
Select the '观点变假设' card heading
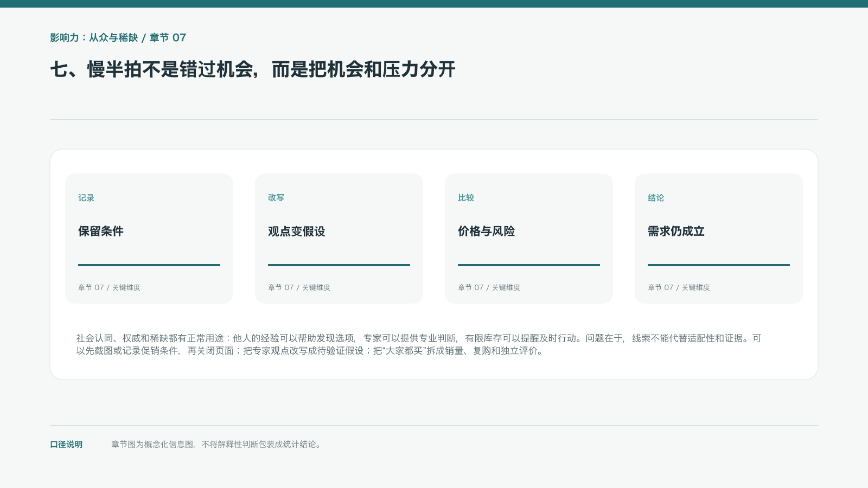(x=297, y=231)
